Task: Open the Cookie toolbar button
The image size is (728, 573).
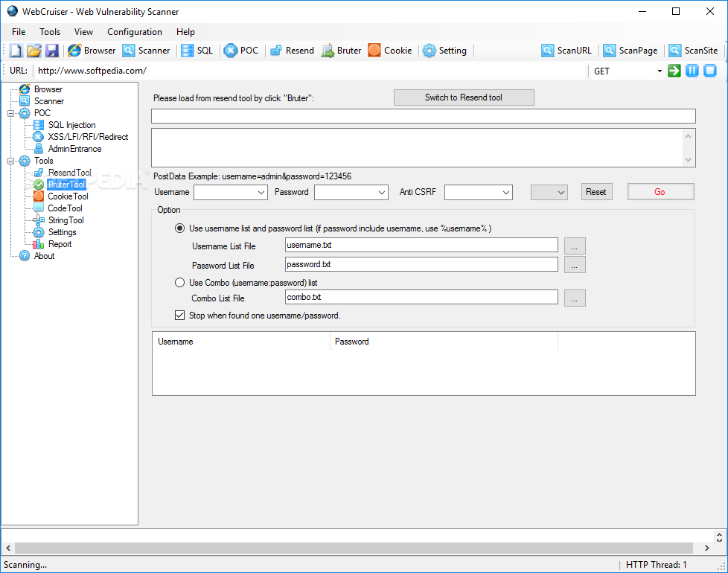Action: click(x=390, y=51)
